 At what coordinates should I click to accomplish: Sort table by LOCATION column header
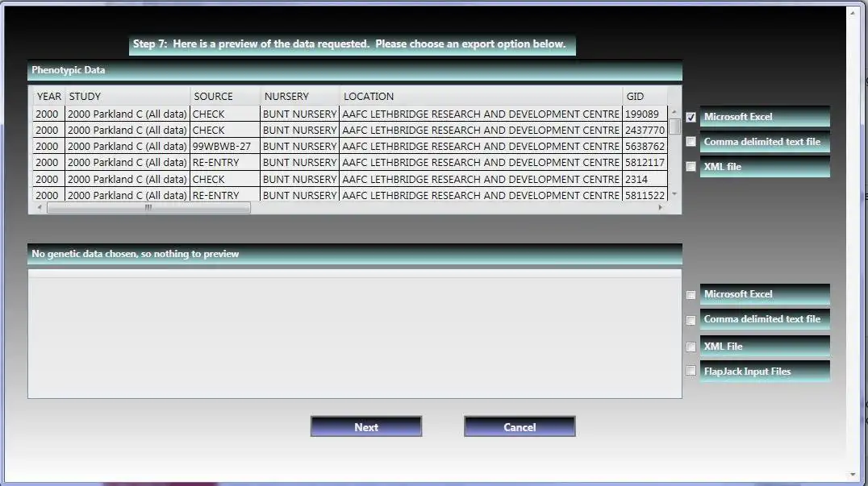click(x=481, y=96)
